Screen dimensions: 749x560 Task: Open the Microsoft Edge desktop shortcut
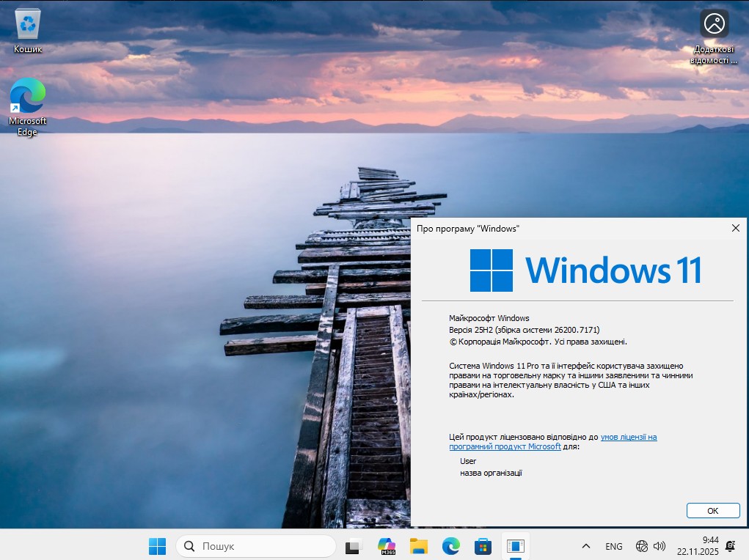pos(28,107)
